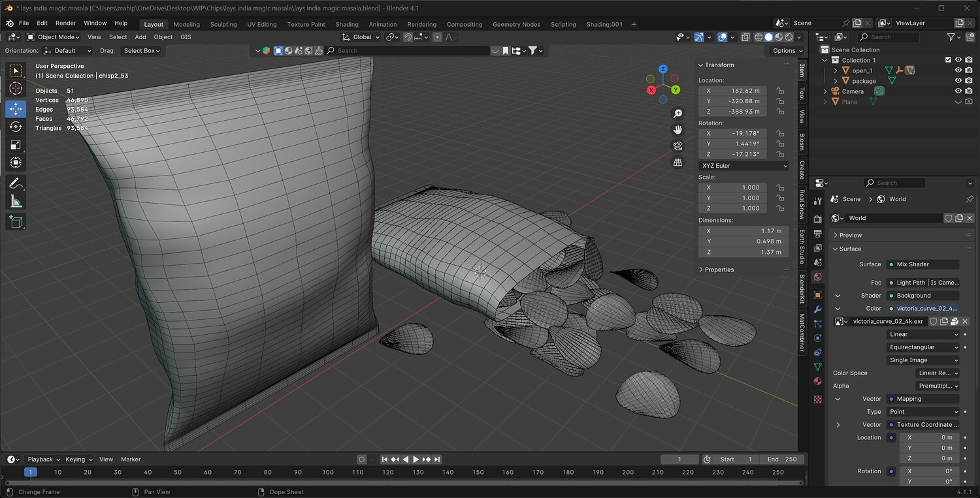This screenshot has height=498, width=980.
Task: Open the World properties tab icon
Action: point(817,277)
